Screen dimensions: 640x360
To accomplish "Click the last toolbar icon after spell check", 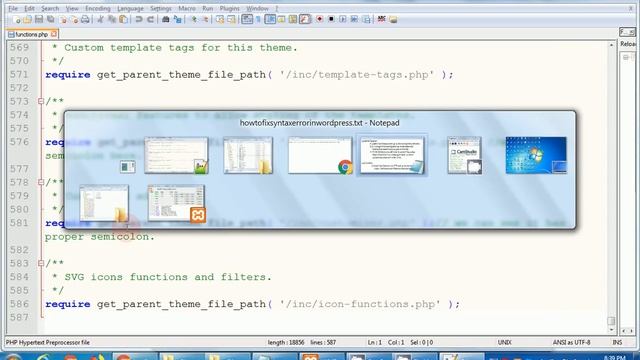I will click(393, 19).
